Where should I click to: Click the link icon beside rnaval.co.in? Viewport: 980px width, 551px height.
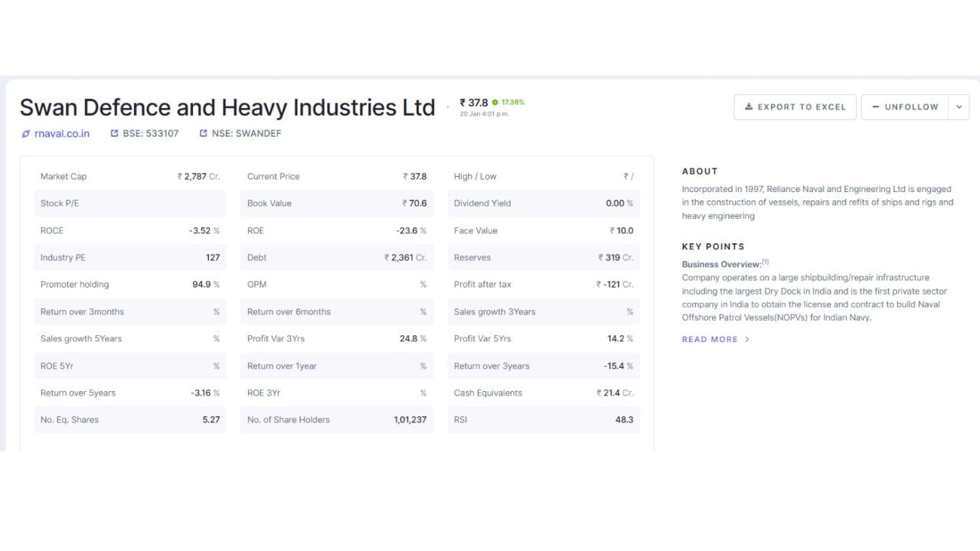click(x=25, y=133)
